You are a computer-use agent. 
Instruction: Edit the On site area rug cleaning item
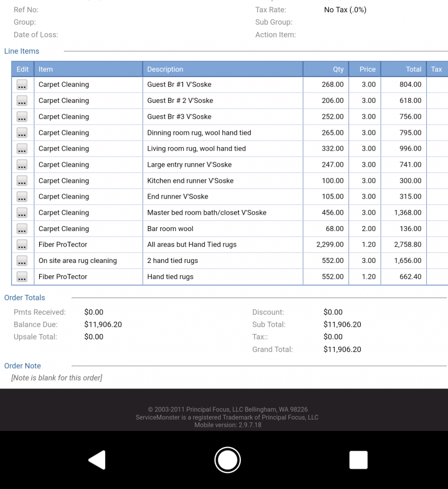pyautogui.click(x=22, y=261)
